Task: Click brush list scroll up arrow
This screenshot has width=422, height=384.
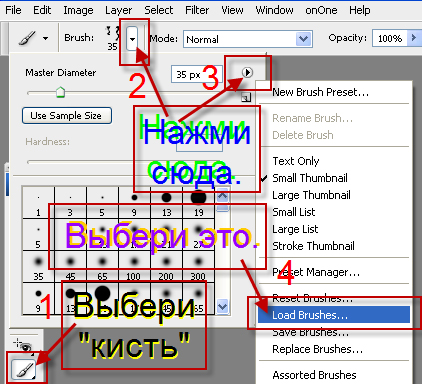Action: 222,196
